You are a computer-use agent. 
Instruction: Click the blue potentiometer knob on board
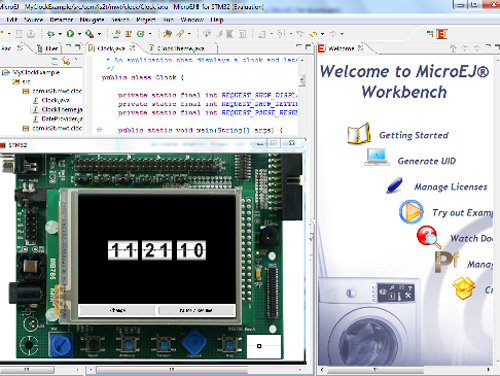point(61,346)
